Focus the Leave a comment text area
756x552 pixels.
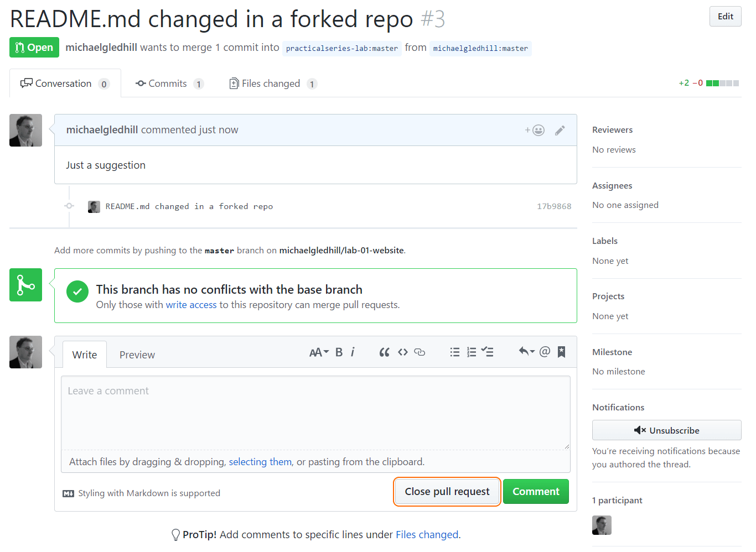[x=315, y=413]
